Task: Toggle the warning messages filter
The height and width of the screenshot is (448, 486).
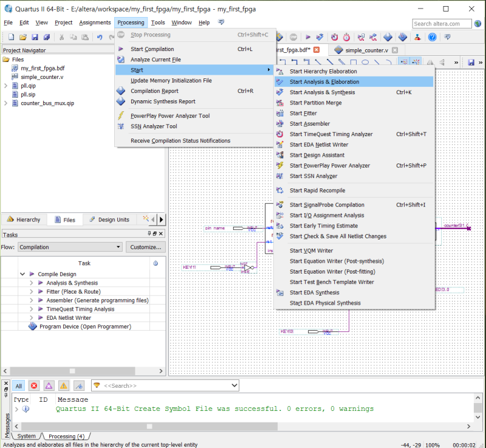Action: (x=64, y=385)
